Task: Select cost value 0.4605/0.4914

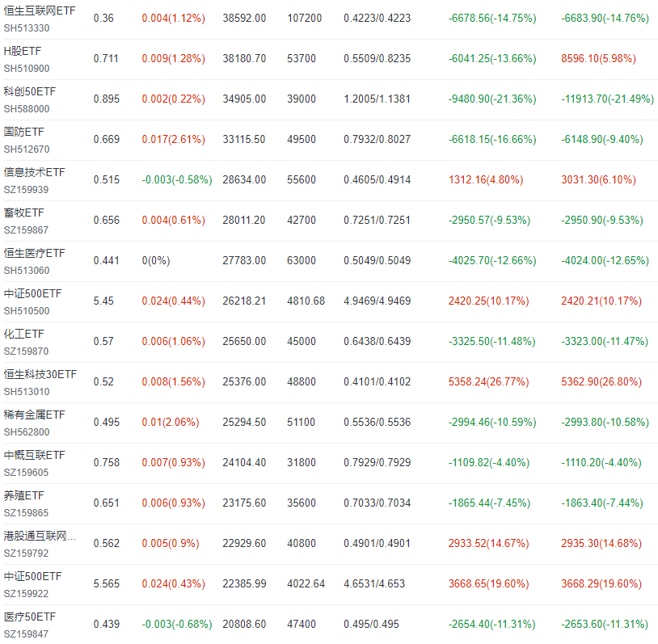Action: tap(377, 180)
